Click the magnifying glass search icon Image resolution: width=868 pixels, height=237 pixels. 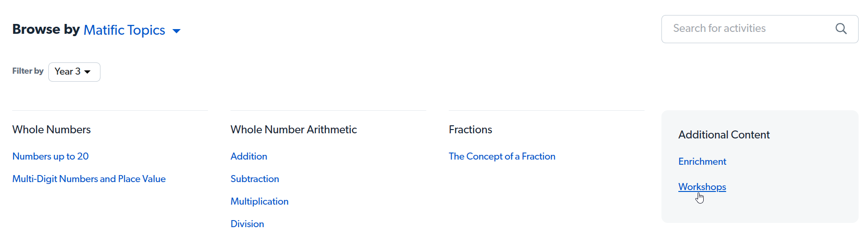click(x=841, y=29)
